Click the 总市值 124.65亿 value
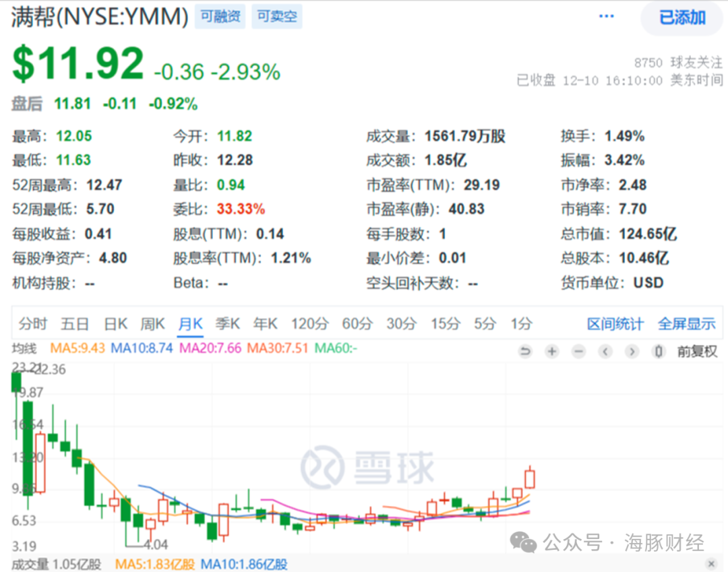Image resolution: width=728 pixels, height=572 pixels. (x=648, y=233)
